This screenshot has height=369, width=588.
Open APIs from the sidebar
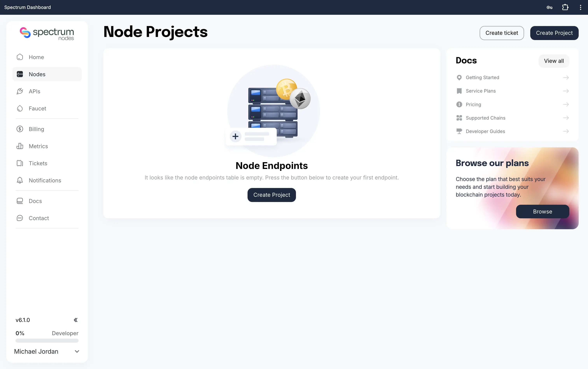click(x=47, y=91)
